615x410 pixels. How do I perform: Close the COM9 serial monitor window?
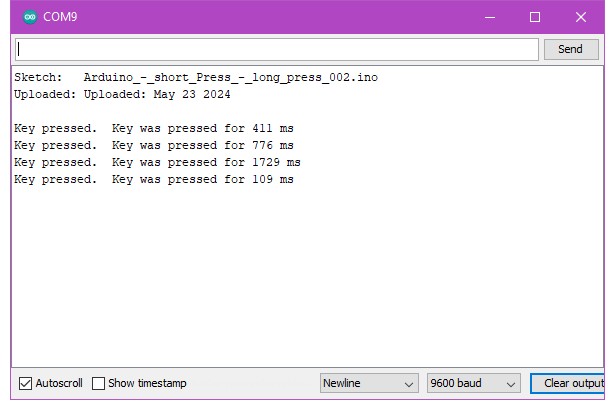click(x=581, y=17)
